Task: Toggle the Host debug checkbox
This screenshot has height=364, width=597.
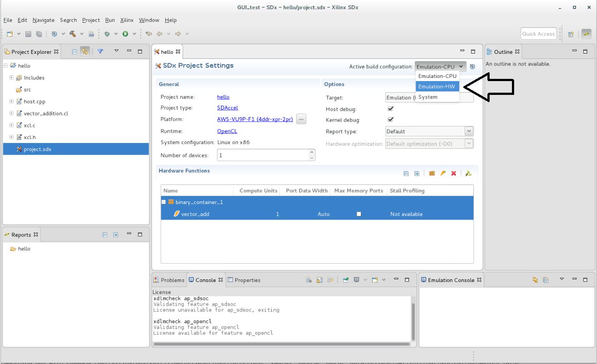Action: [x=391, y=109]
